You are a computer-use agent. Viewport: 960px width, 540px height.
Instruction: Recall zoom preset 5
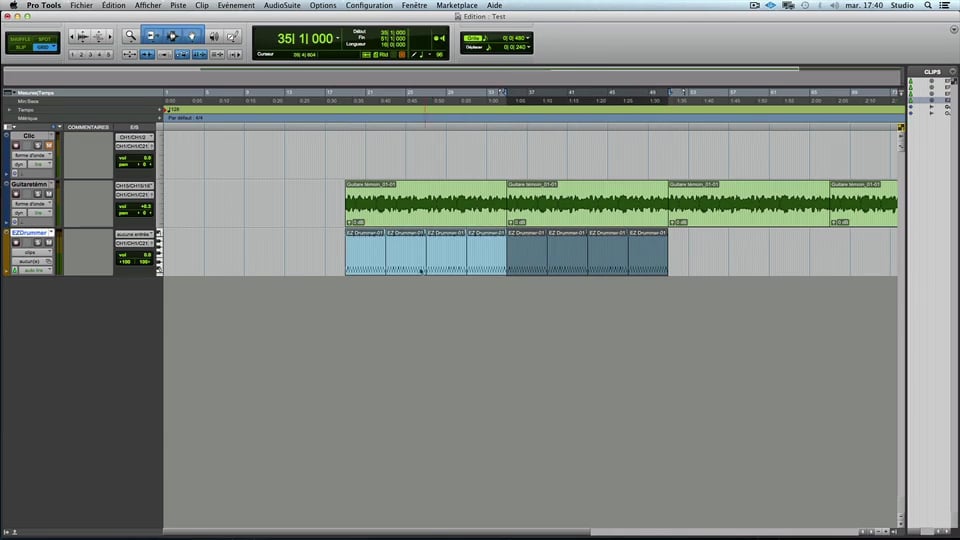[x=109, y=54]
